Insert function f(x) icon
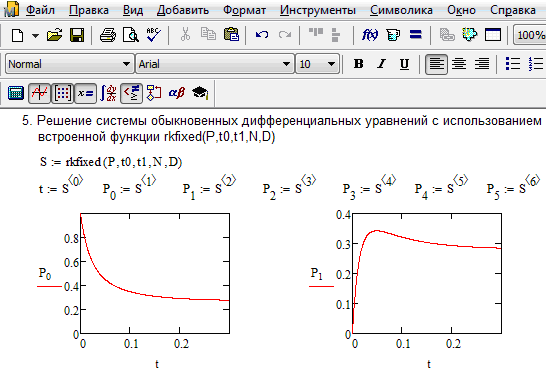 (x=370, y=35)
